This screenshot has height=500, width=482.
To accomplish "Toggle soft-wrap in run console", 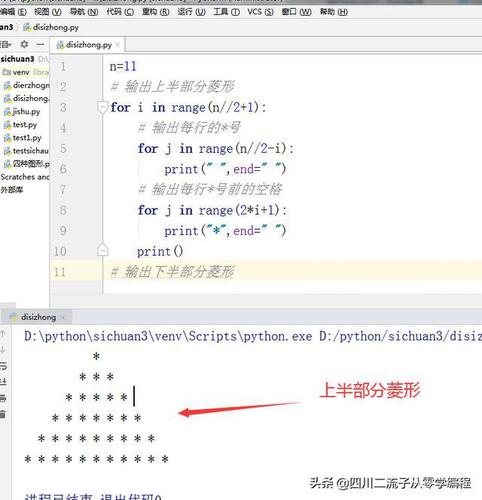I will coord(3,366).
